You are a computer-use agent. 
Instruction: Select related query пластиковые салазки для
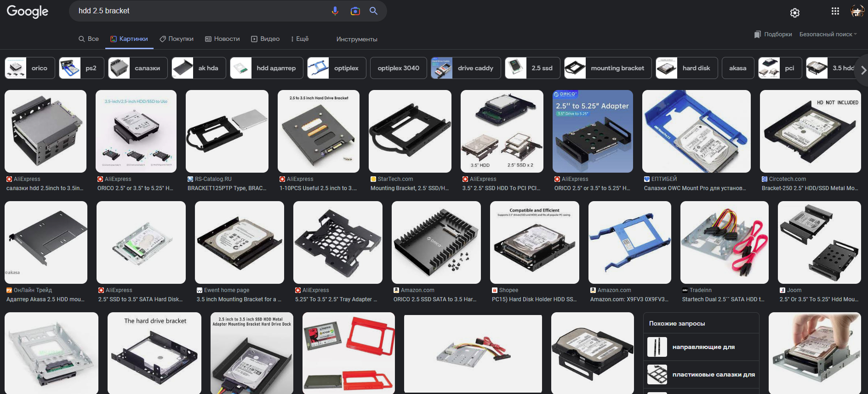[701, 375]
